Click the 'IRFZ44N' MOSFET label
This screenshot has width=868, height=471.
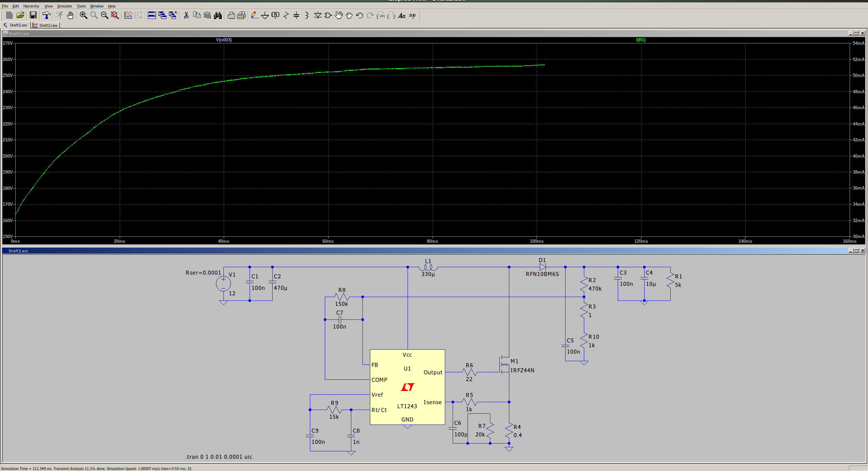tap(522, 370)
